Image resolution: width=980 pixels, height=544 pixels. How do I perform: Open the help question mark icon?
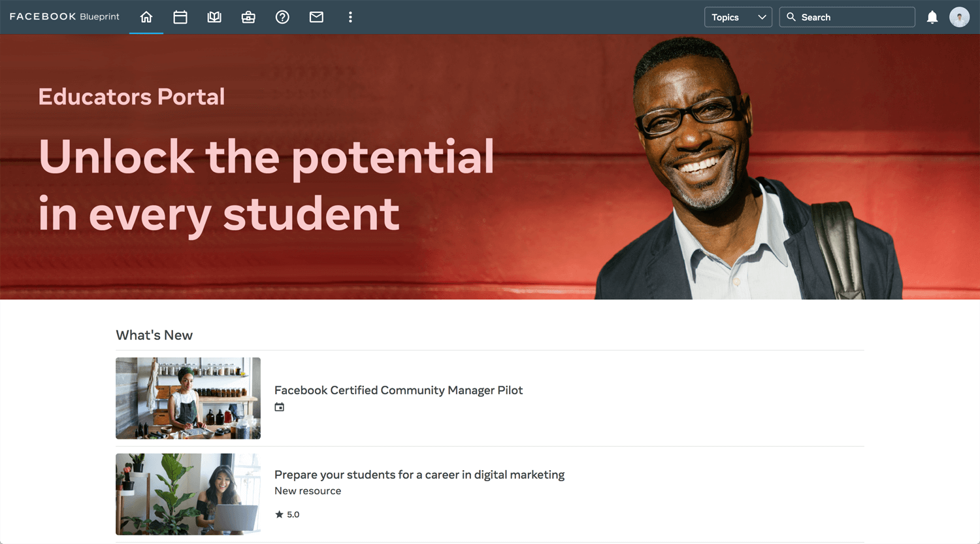pyautogui.click(x=282, y=17)
